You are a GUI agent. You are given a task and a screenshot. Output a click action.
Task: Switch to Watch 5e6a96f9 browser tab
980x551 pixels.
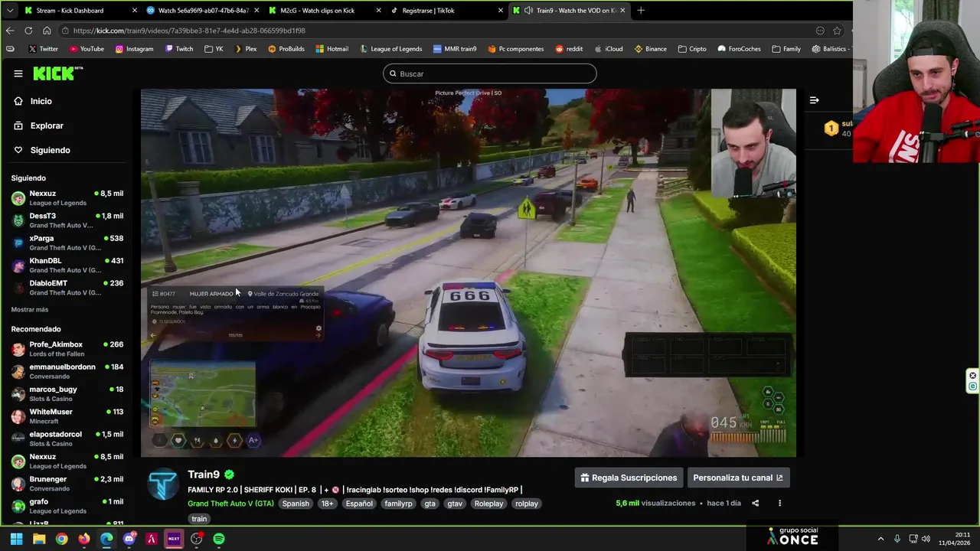pyautogui.click(x=202, y=11)
